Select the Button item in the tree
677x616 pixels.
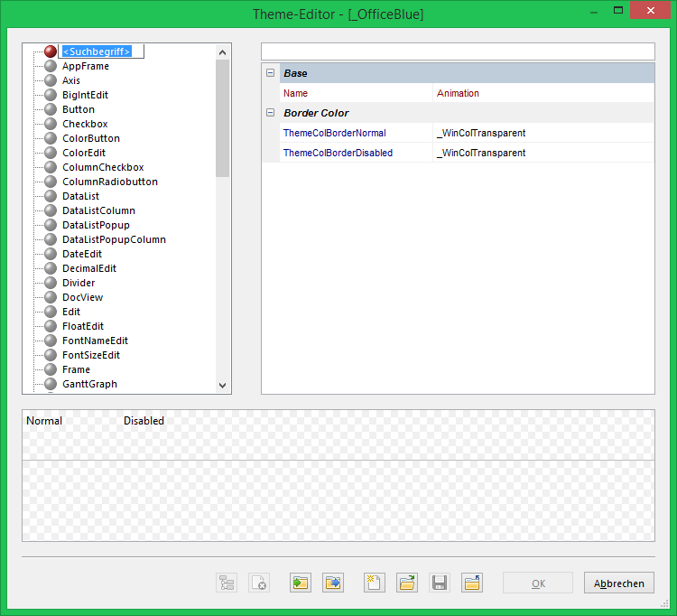click(x=79, y=109)
